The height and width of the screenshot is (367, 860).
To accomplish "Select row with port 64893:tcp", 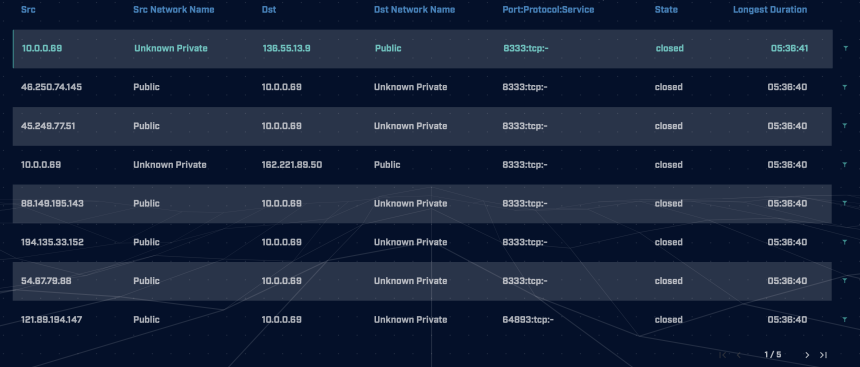I will tap(422, 320).
